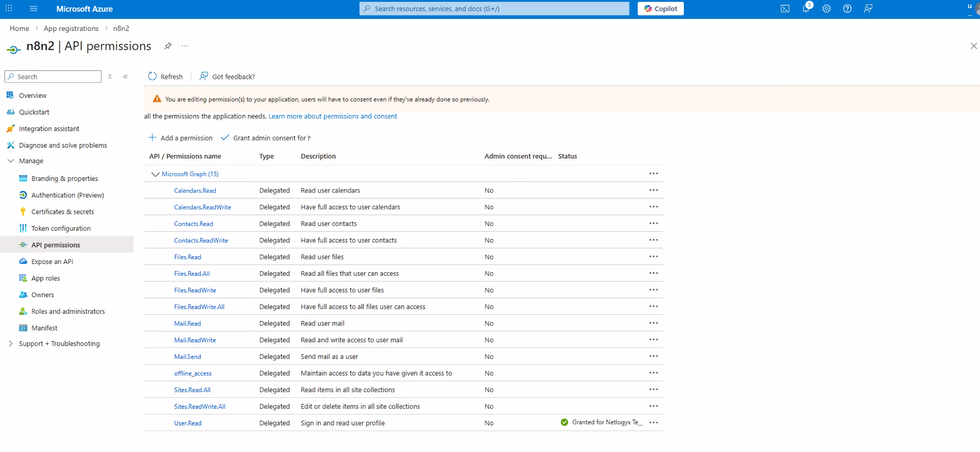This screenshot has height=452, width=980.
Task: Open Azure Cloud Shell
Action: point(785,8)
